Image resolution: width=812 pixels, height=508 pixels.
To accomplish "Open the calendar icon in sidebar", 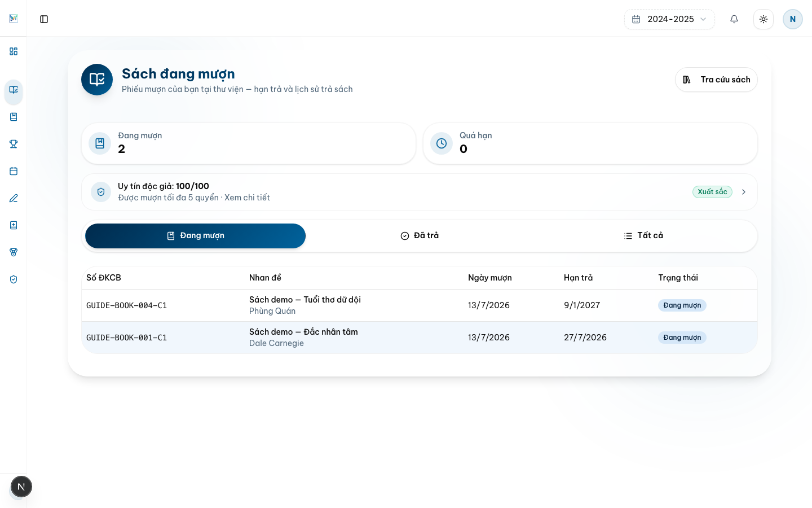I will 14,171.
